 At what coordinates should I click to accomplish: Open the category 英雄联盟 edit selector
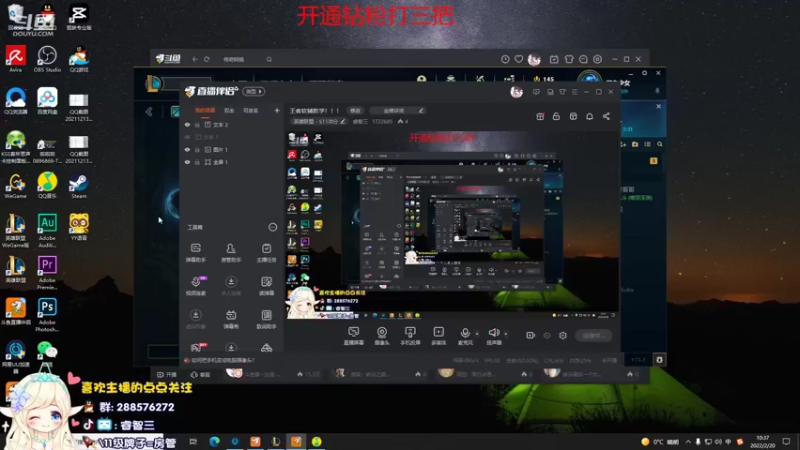(318, 121)
